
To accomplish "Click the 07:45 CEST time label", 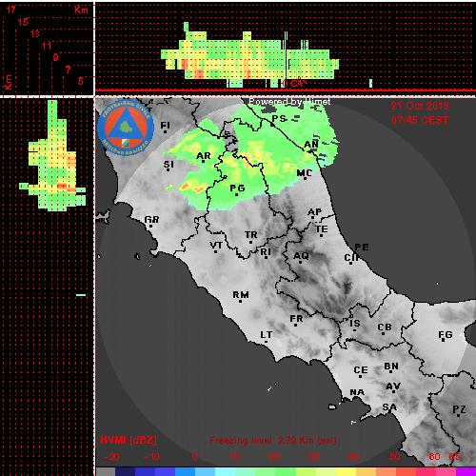I will (420, 120).
